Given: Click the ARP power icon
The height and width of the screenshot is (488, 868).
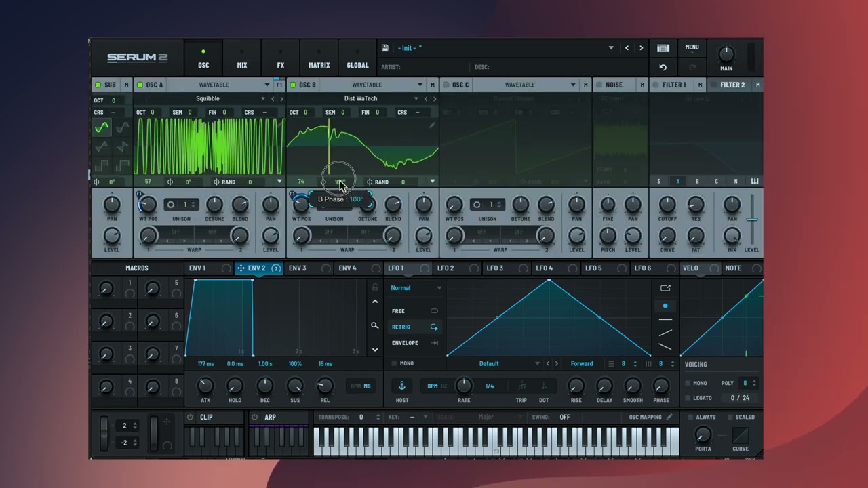Looking at the screenshot, I should [254, 418].
